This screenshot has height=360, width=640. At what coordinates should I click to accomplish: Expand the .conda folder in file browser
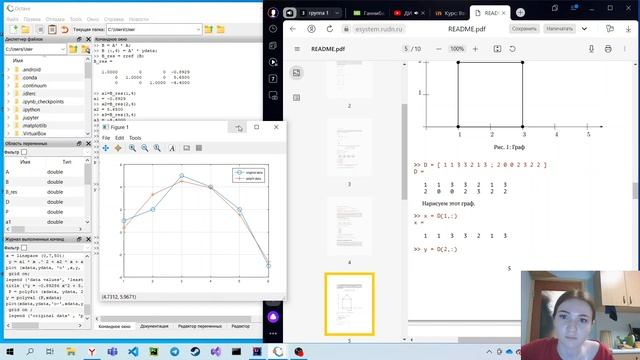click(x=8, y=78)
